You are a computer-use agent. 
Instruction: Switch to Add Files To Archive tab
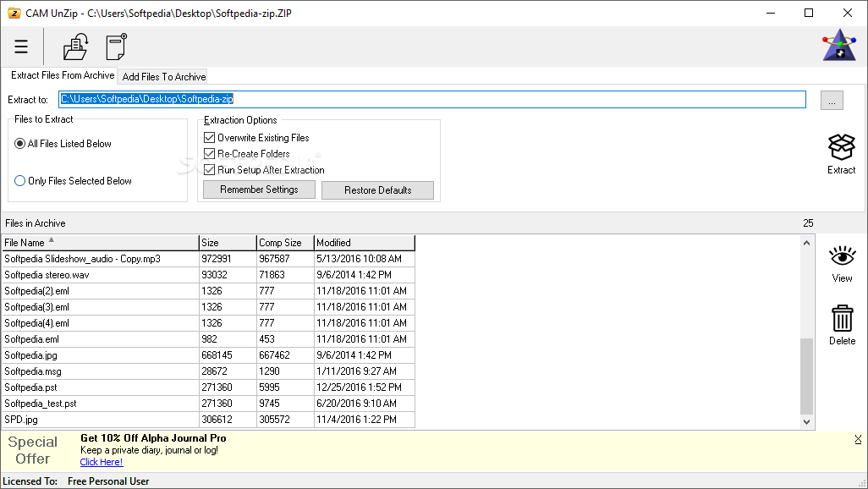coord(164,77)
